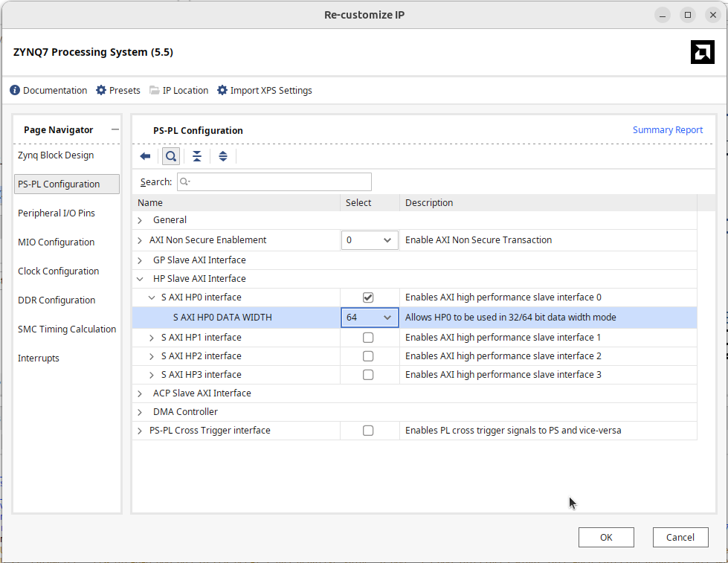The width and height of the screenshot is (728, 563).
Task: Uncheck the S AXI HP0 interface checkbox
Action: [367, 297]
